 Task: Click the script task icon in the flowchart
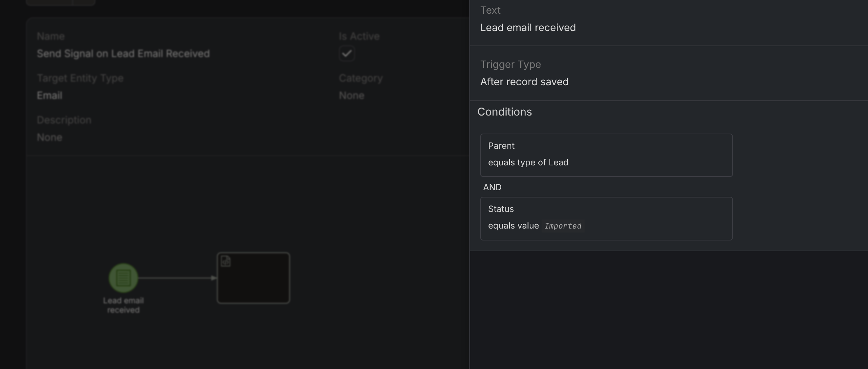pos(226,261)
